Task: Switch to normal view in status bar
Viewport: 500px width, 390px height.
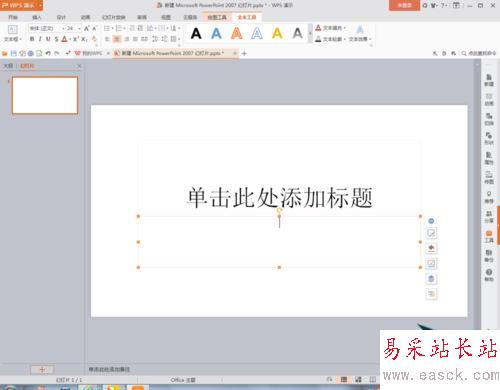Action: coord(344,380)
